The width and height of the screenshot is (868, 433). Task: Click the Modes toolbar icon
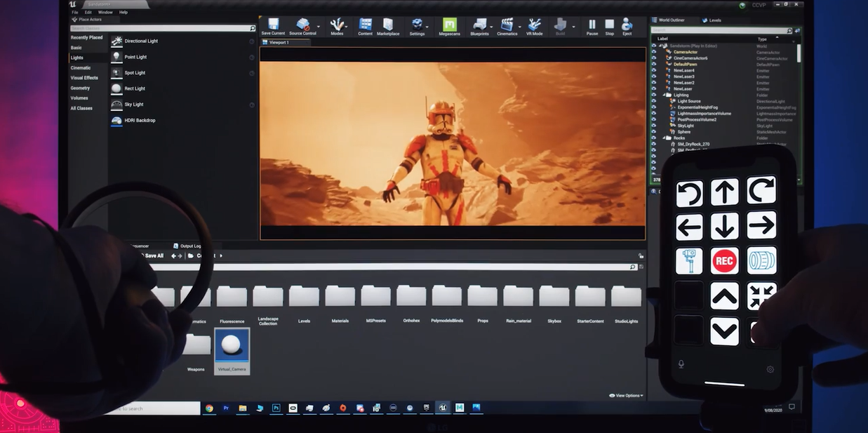(x=338, y=27)
